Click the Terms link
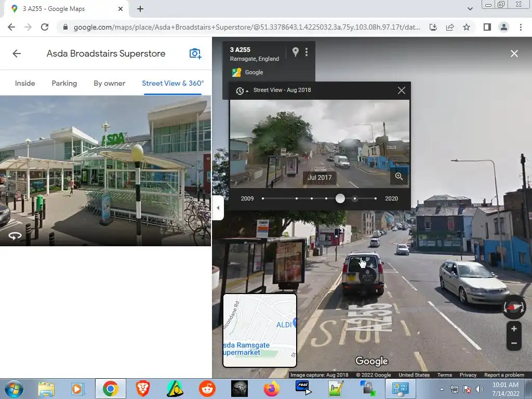532x399 pixels. tap(445, 375)
